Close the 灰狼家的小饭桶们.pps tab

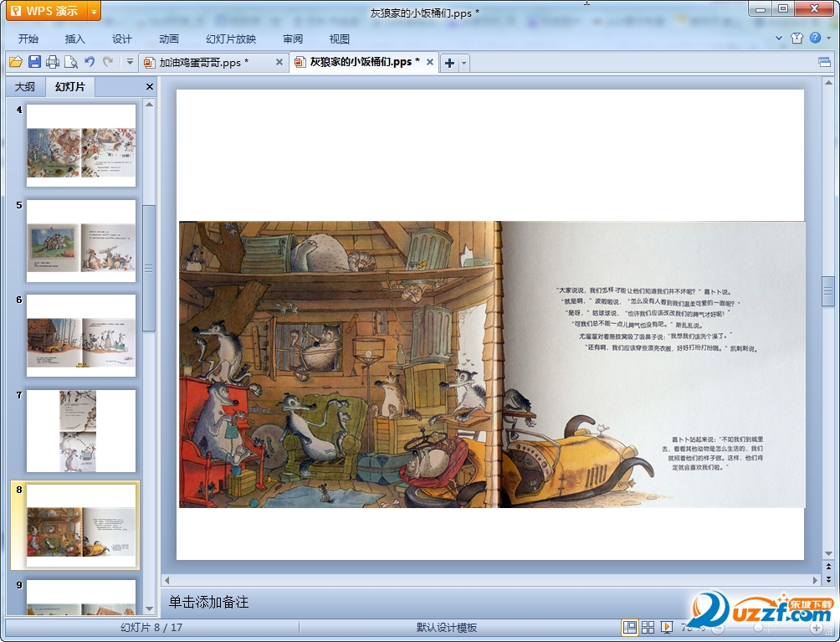point(430,62)
